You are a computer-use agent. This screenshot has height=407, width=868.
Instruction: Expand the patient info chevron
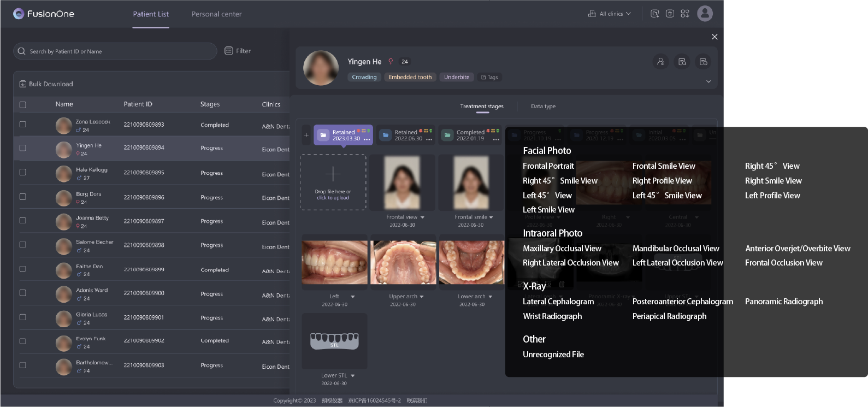coord(708,81)
